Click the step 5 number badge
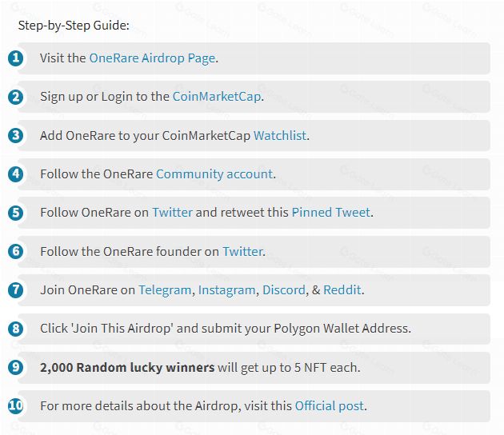 [16, 213]
